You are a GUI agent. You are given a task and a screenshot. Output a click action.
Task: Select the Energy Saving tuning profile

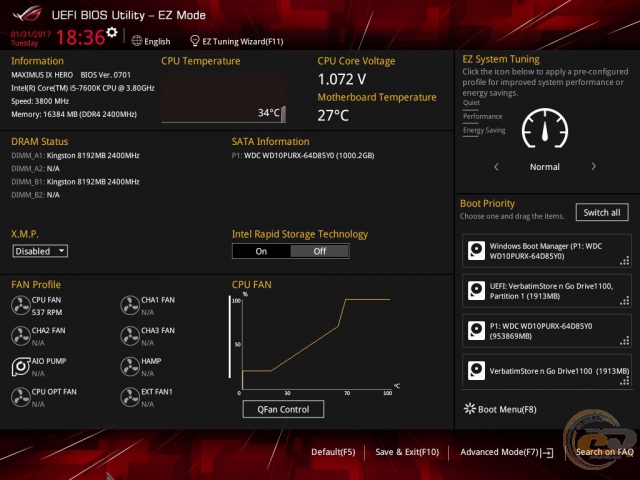tap(484, 130)
